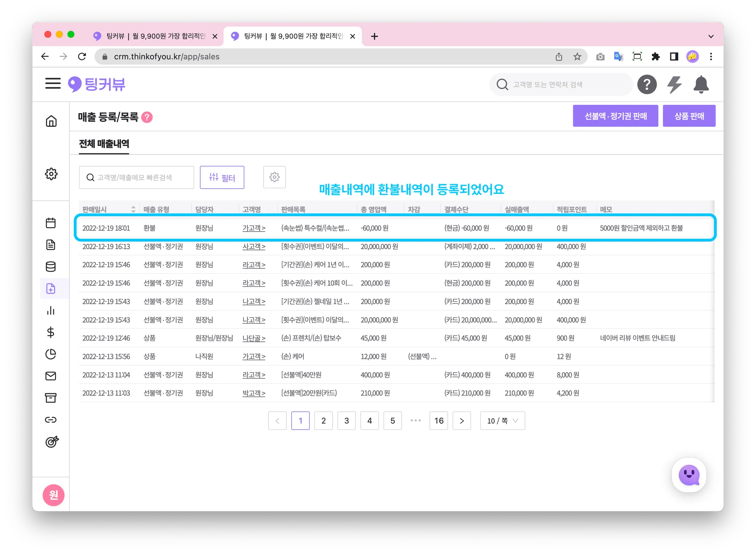Screen dimensions: 756x554
Task: Click the bar chart statistics icon
Action: coord(51,311)
